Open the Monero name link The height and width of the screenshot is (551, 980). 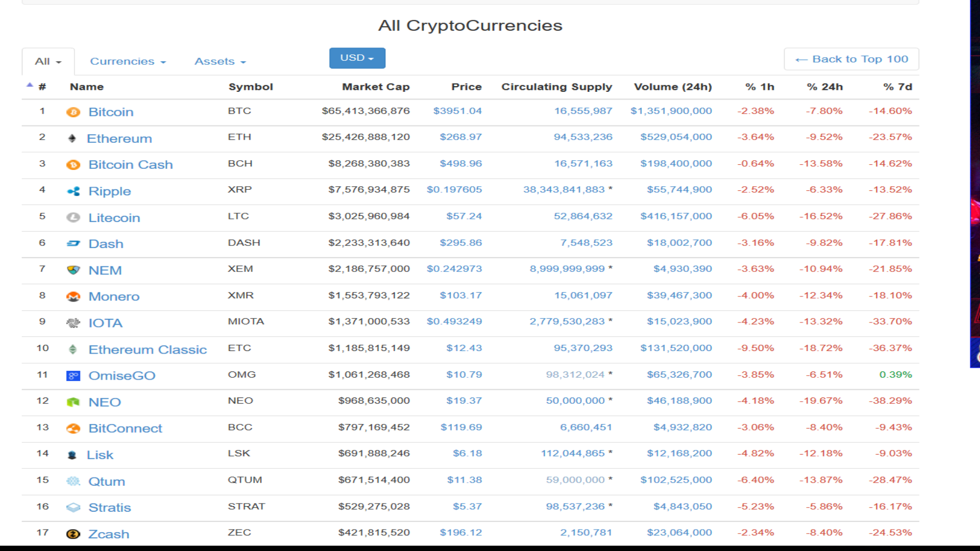(114, 297)
